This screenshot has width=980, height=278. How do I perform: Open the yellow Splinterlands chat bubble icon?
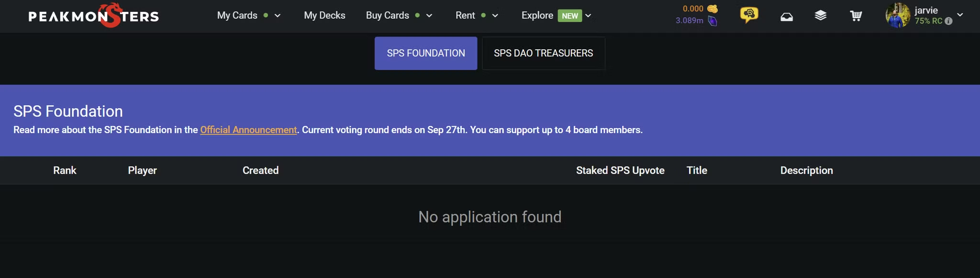[x=749, y=15]
